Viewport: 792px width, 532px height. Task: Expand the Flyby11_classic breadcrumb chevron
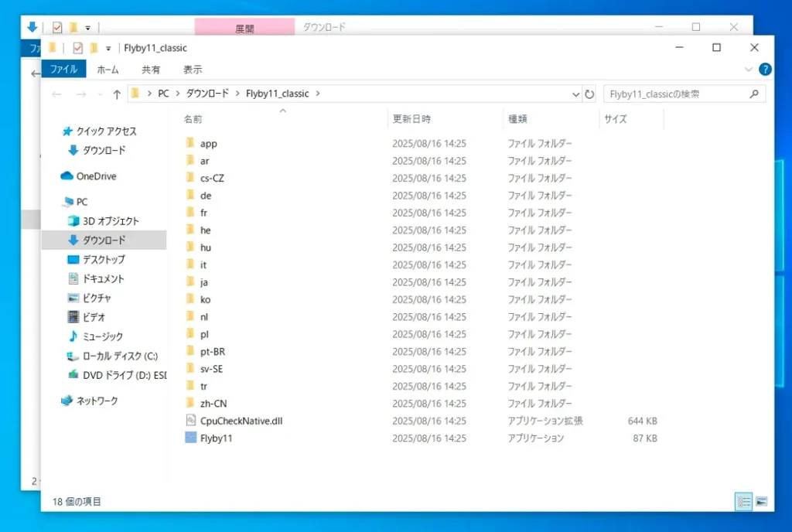point(318,94)
